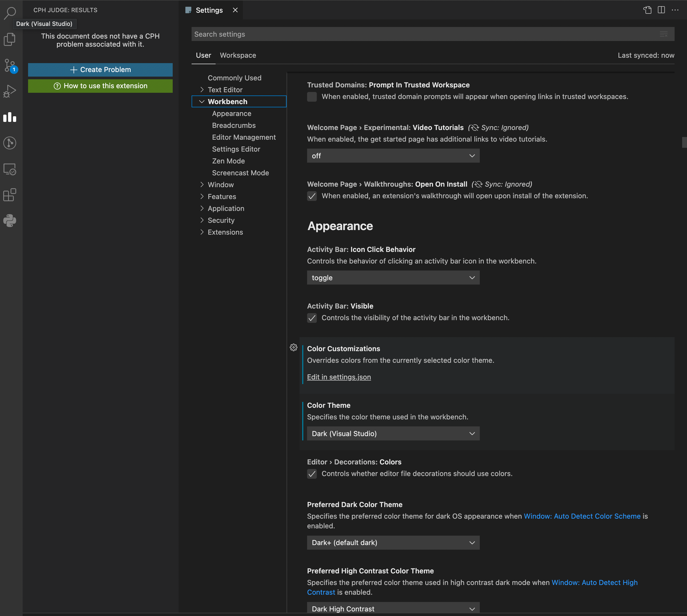This screenshot has width=687, height=616.
Task: Click gear icon beside Color Customizations
Action: point(294,348)
